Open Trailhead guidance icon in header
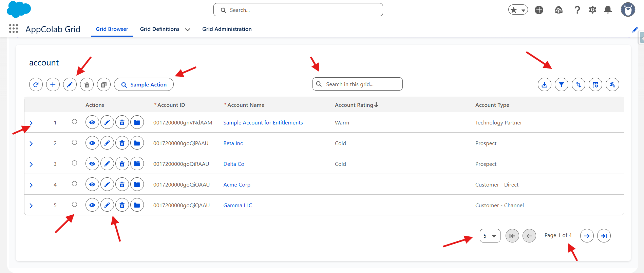 click(x=558, y=10)
